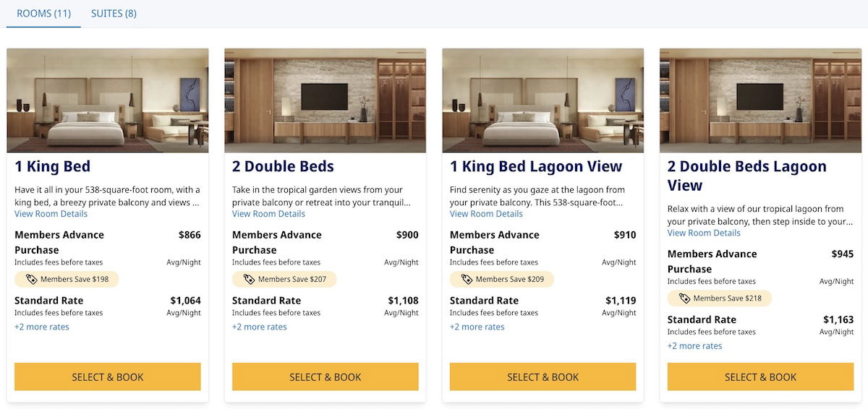Screen dimensions: 868x409
Task: Click price tag icon next to Members Save $218
Action: pyautogui.click(x=684, y=298)
